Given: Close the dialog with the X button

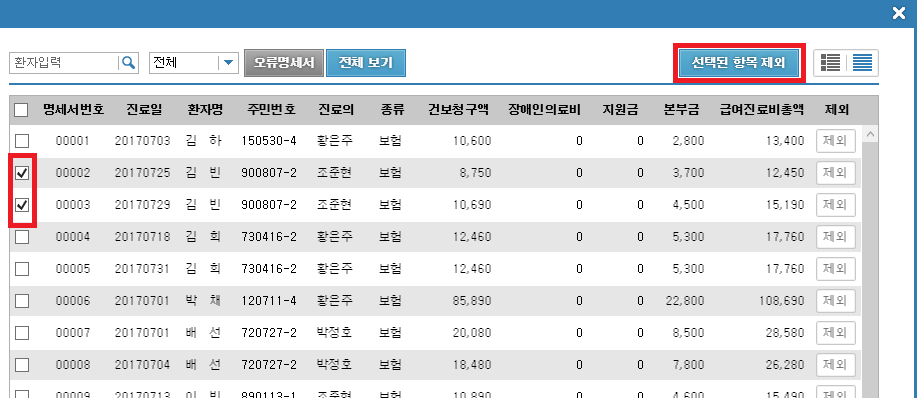Looking at the screenshot, I should pos(898,13).
